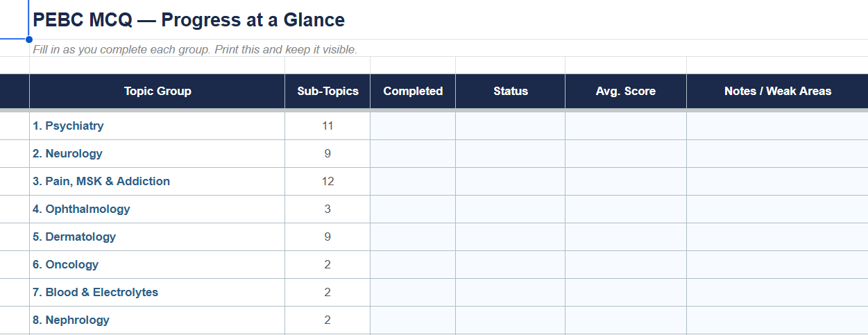Select the Avg. Score header cell

pyautogui.click(x=626, y=91)
